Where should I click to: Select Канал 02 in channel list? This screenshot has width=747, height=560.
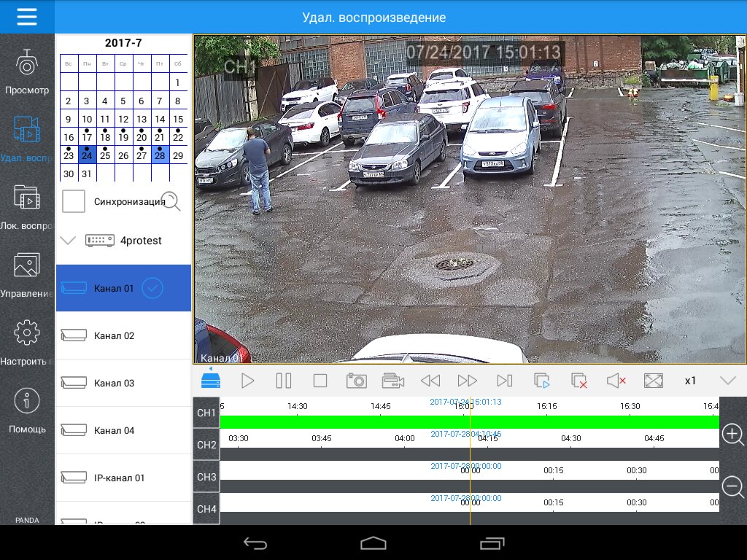pyautogui.click(x=123, y=335)
